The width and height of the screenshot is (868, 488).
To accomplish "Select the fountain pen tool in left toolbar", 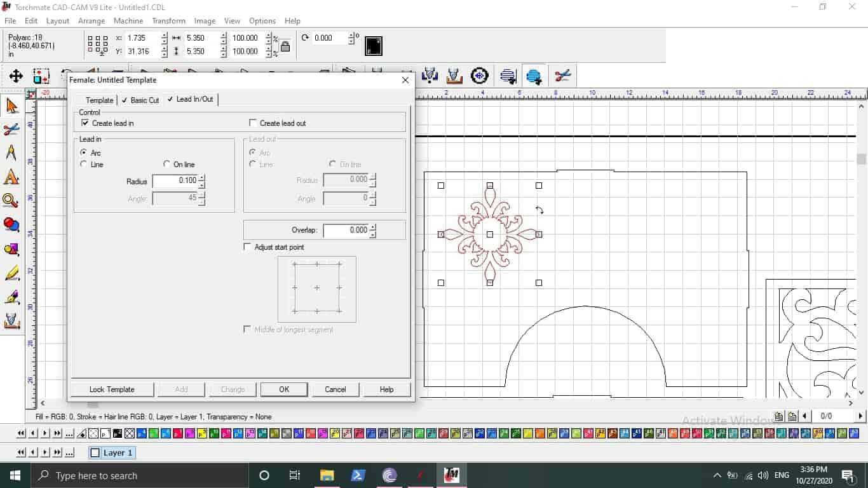I will (11, 297).
